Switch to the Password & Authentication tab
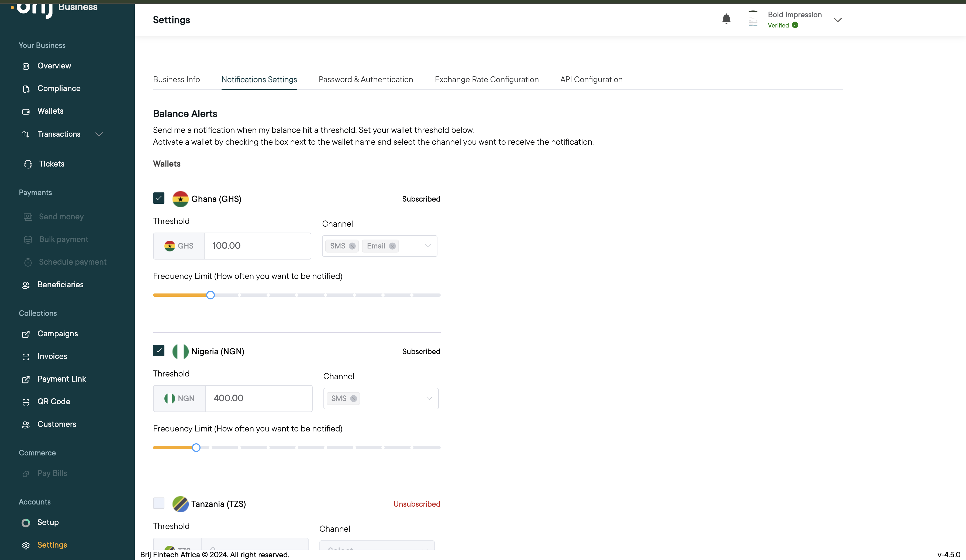This screenshot has width=966, height=560. pyautogui.click(x=366, y=79)
